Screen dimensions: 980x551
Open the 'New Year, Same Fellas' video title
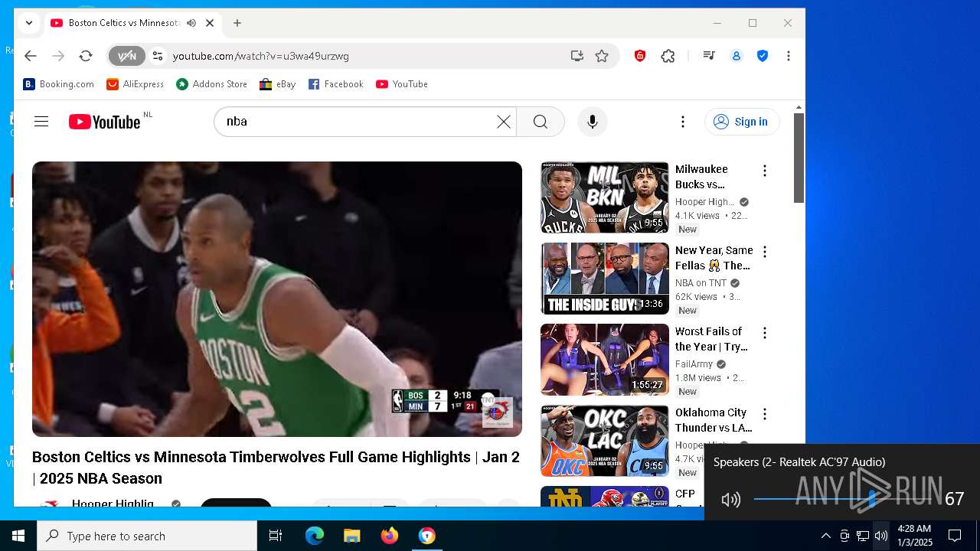(714, 258)
